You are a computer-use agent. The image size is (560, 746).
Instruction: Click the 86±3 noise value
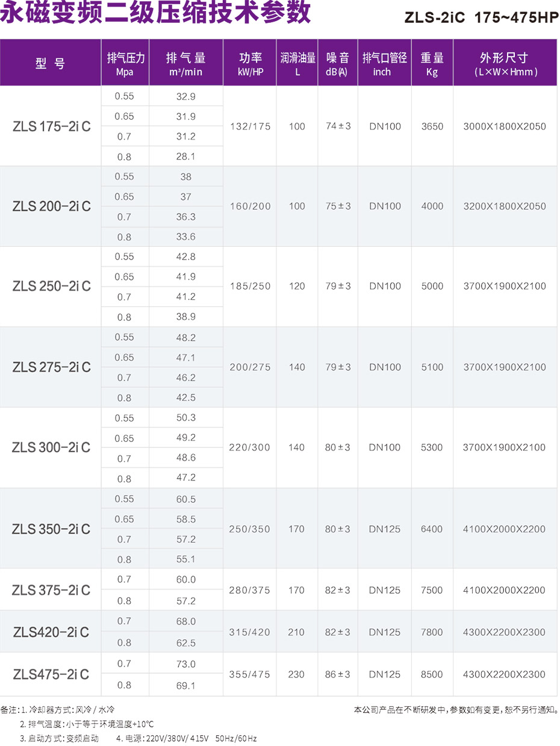(x=338, y=674)
